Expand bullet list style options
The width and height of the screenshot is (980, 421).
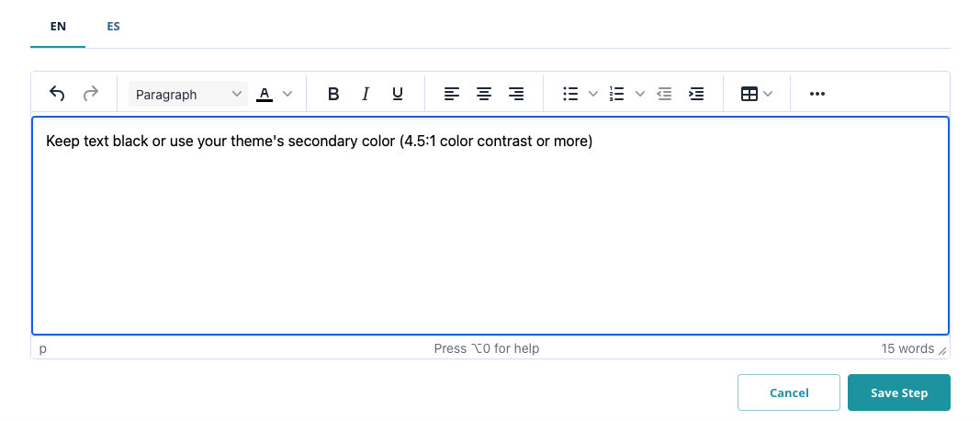coord(593,94)
